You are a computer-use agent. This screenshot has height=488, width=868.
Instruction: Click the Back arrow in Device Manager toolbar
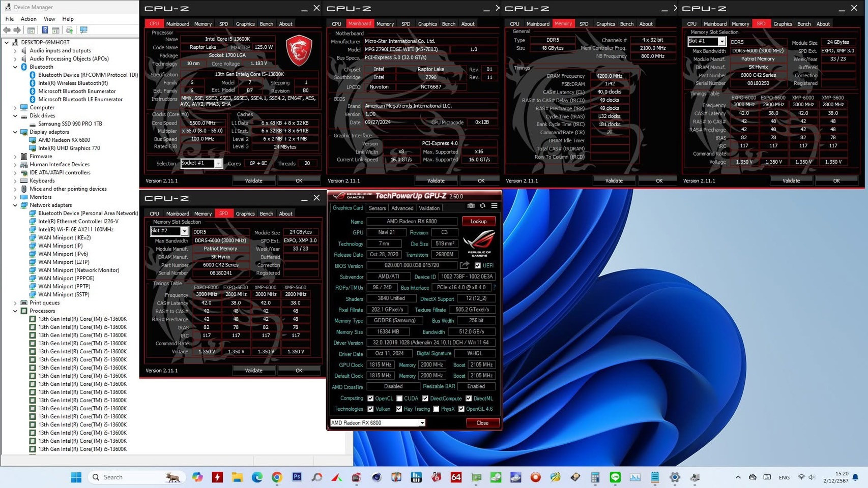click(x=7, y=30)
